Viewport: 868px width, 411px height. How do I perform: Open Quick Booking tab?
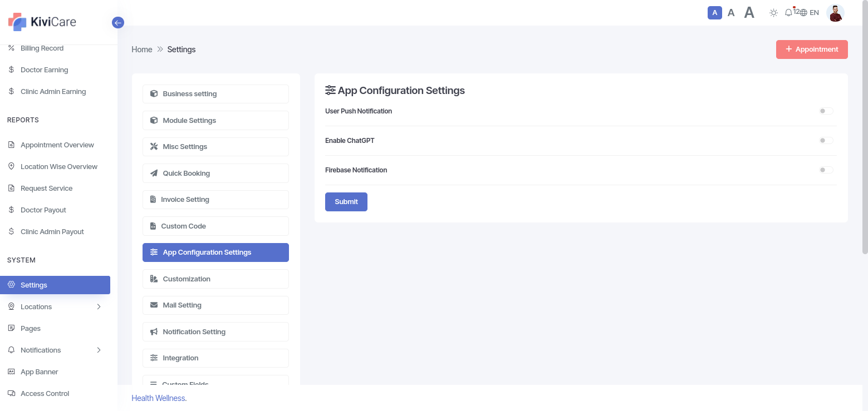(x=215, y=174)
